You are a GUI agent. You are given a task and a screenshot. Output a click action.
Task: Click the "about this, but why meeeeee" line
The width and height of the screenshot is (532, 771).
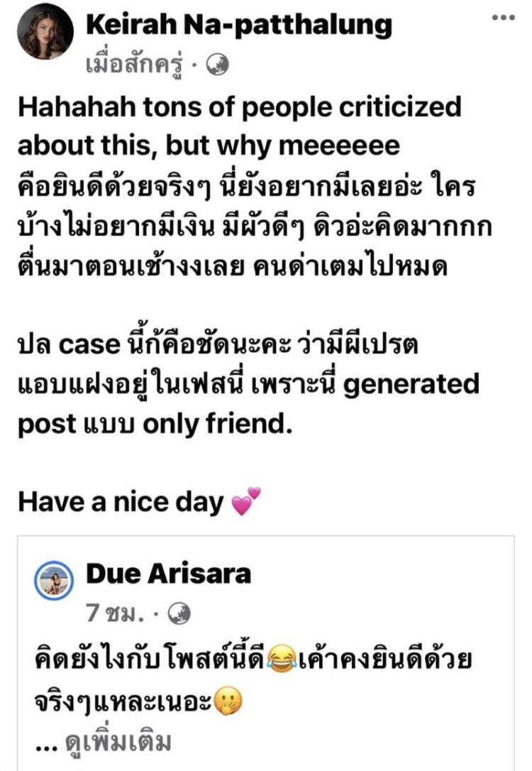pyautogui.click(x=209, y=146)
